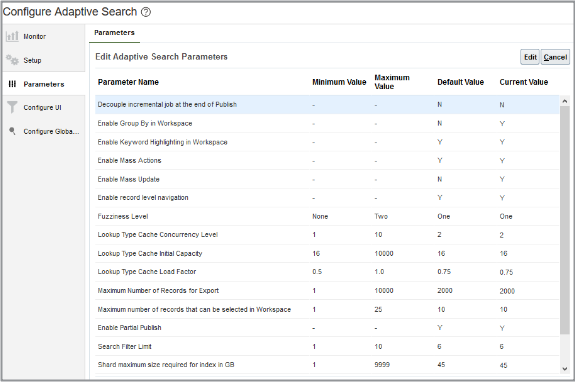Open the Parameters tab
The image size is (575, 382).
tap(114, 33)
